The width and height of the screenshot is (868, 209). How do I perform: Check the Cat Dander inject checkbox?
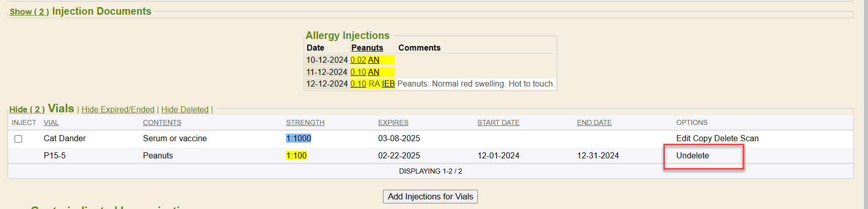click(x=18, y=139)
